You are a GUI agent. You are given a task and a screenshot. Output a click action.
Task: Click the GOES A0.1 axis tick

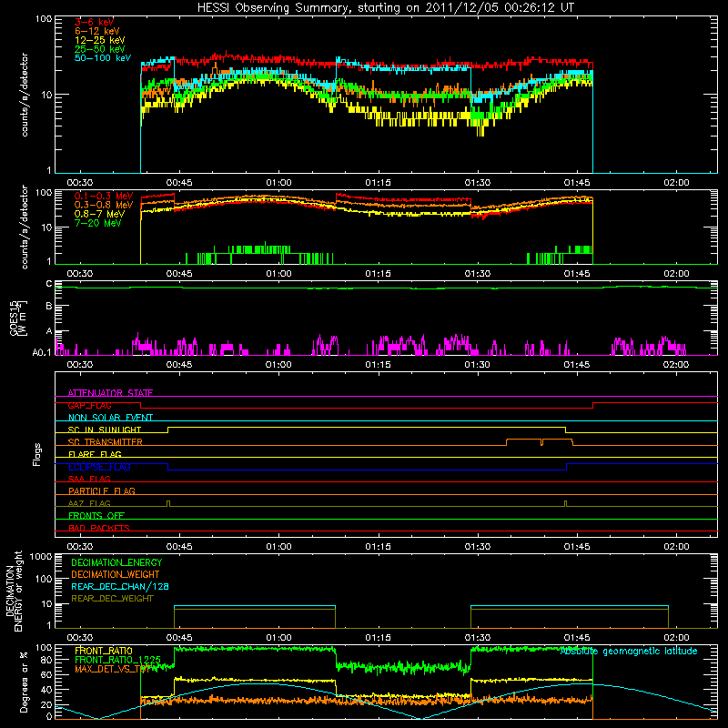pyautogui.click(x=42, y=353)
